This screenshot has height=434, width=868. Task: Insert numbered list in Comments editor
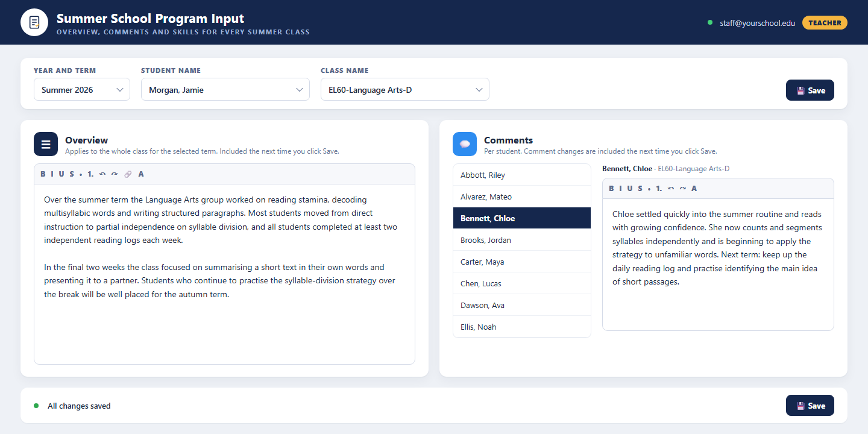[x=659, y=189]
